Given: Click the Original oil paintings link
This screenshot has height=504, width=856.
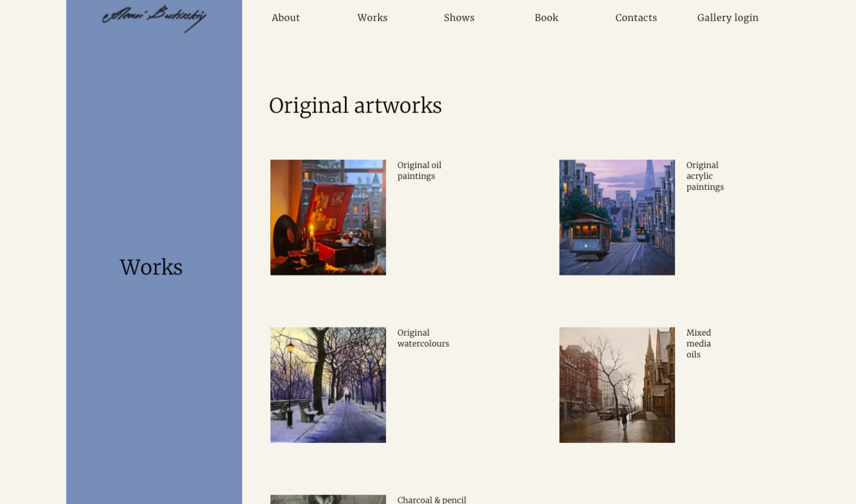Looking at the screenshot, I should pyautogui.click(x=419, y=171).
